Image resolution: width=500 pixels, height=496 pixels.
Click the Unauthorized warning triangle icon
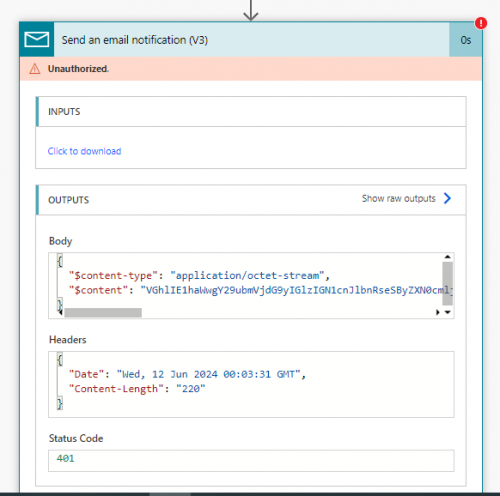tap(35, 69)
